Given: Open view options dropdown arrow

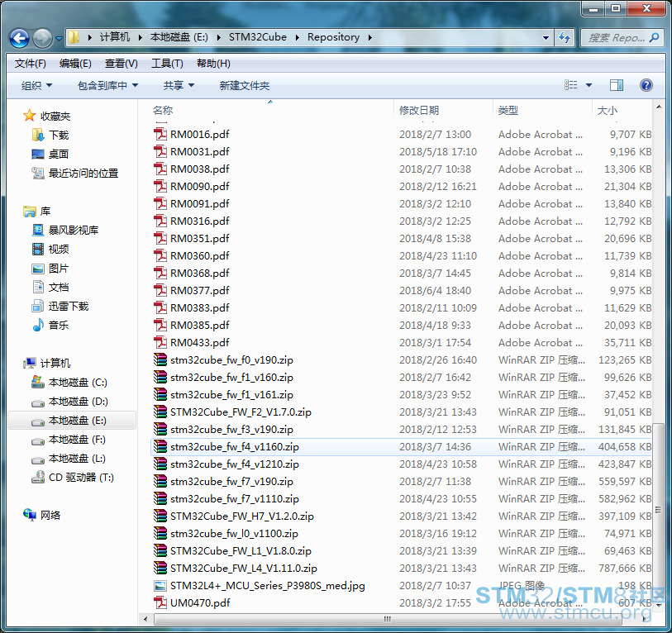Looking at the screenshot, I should pos(589,85).
